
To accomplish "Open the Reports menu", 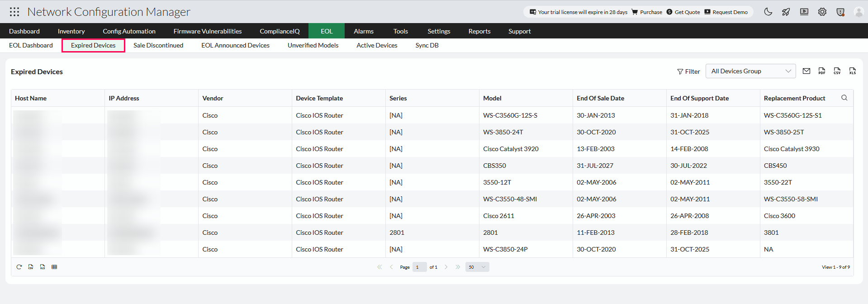I will (x=479, y=31).
